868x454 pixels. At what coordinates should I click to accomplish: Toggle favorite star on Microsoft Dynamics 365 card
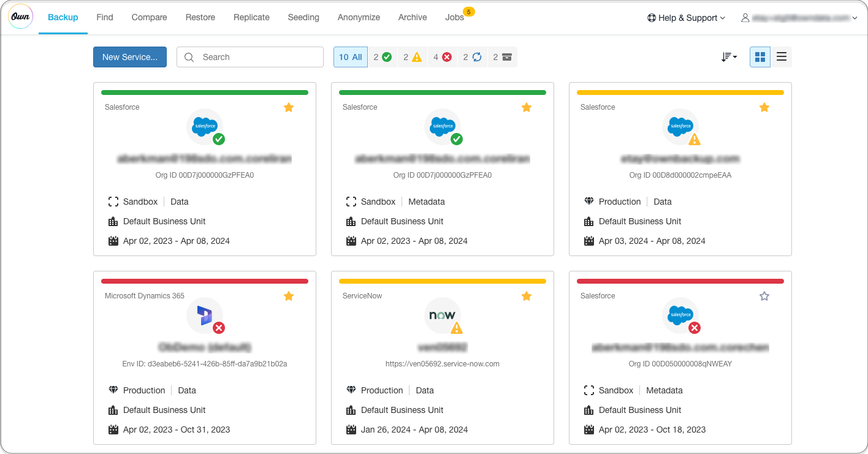tap(289, 296)
